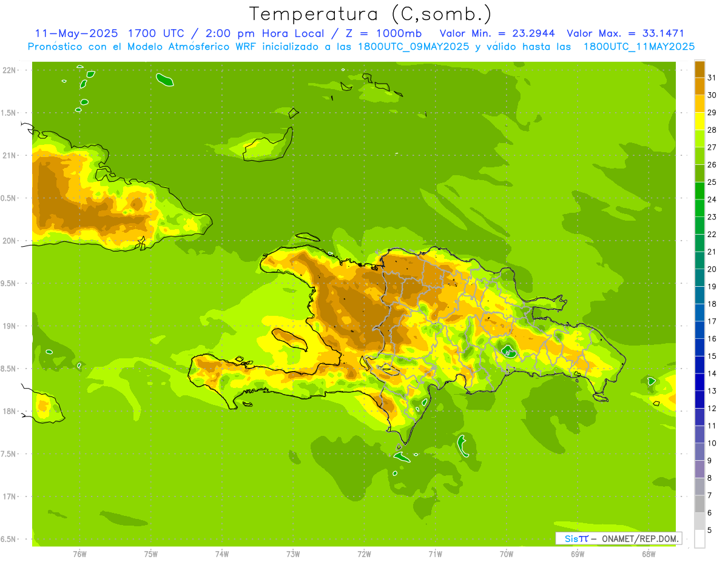The height and width of the screenshot is (562, 728).
Task: Click legend value 27
Action: 712,147
